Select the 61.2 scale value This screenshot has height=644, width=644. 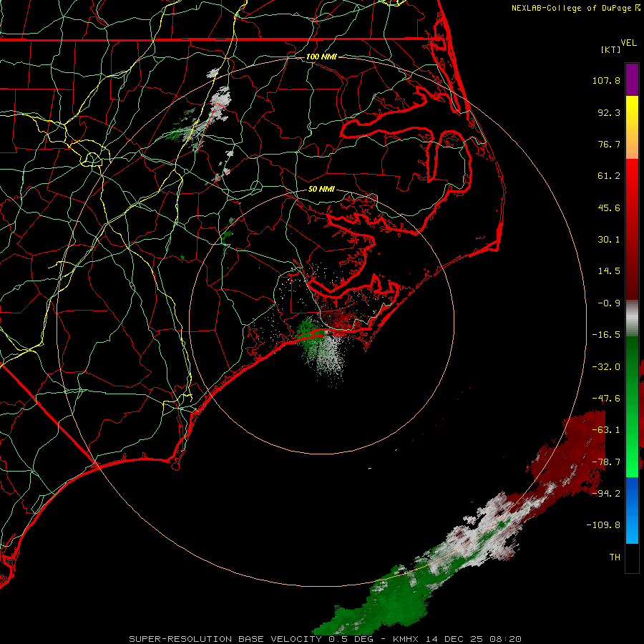(609, 176)
